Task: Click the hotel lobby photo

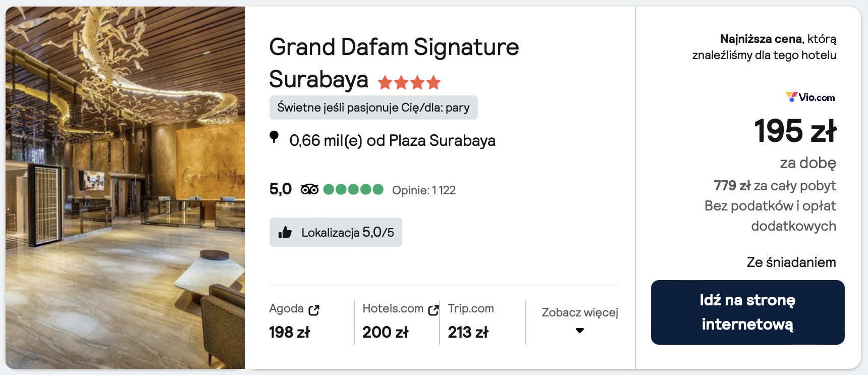Action: (x=125, y=188)
